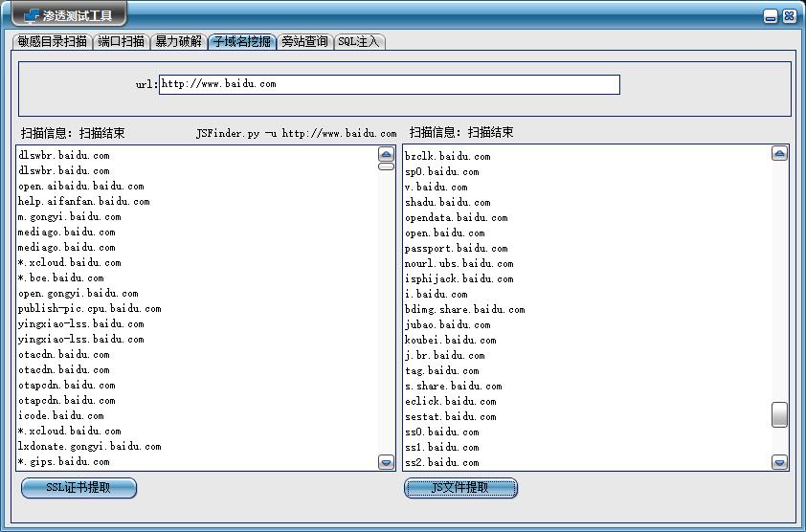Screen dimensions: 806x532
Task: Select ss1.baidu.com entry
Action: tap(442, 448)
